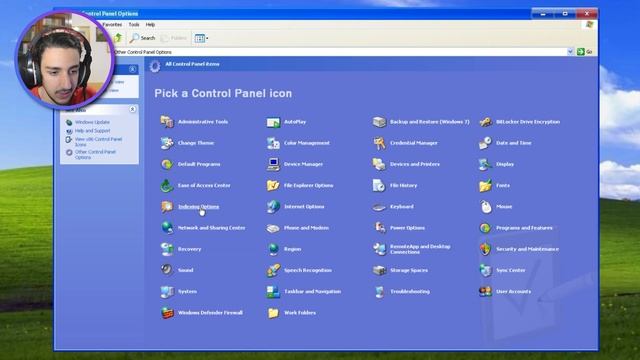This screenshot has height=360, width=640.
Task: Open the Date and Time icon
Action: [485, 143]
